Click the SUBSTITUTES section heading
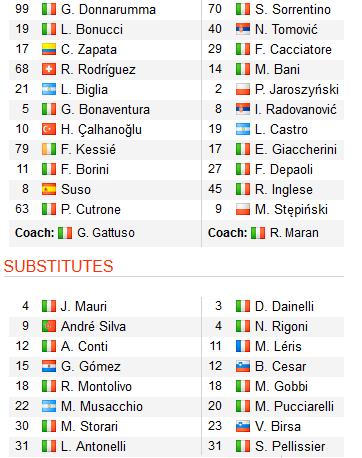This screenshot has width=362, height=458. [x=59, y=266]
